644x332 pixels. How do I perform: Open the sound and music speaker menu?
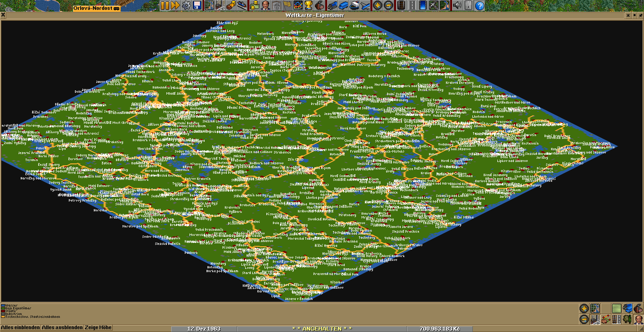click(x=457, y=6)
